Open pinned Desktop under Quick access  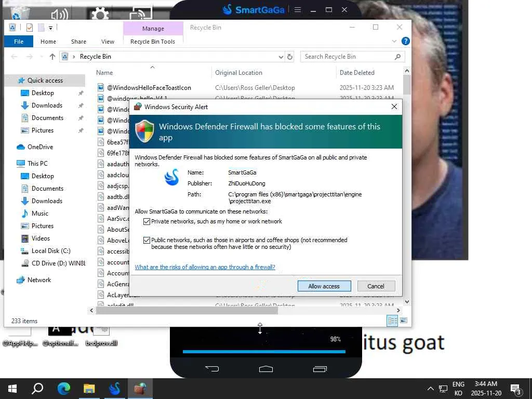click(43, 93)
